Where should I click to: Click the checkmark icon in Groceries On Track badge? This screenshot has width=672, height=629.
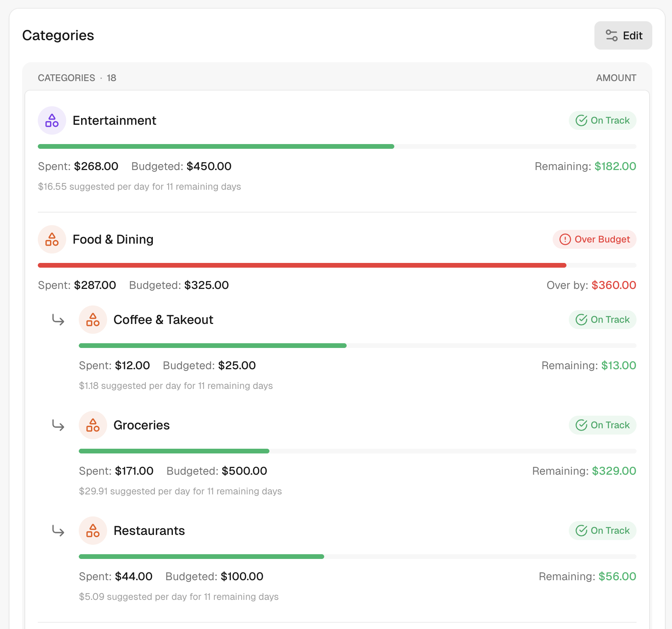click(581, 425)
